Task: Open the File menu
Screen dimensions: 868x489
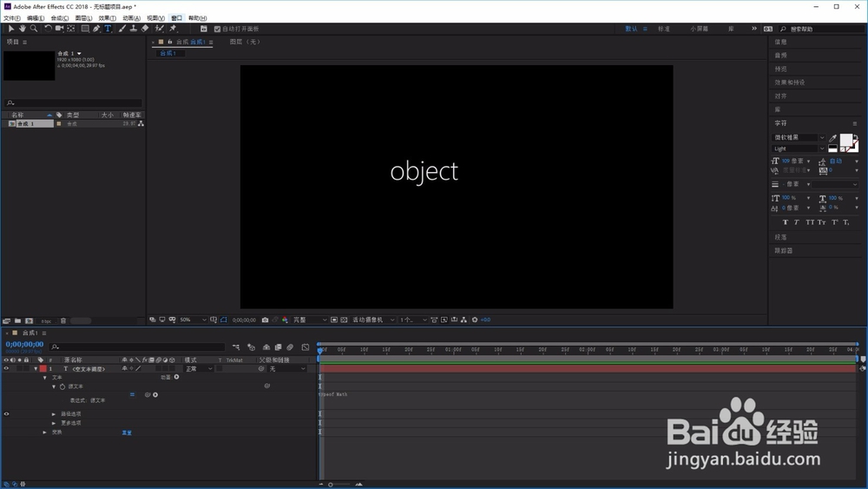Action: (11, 18)
